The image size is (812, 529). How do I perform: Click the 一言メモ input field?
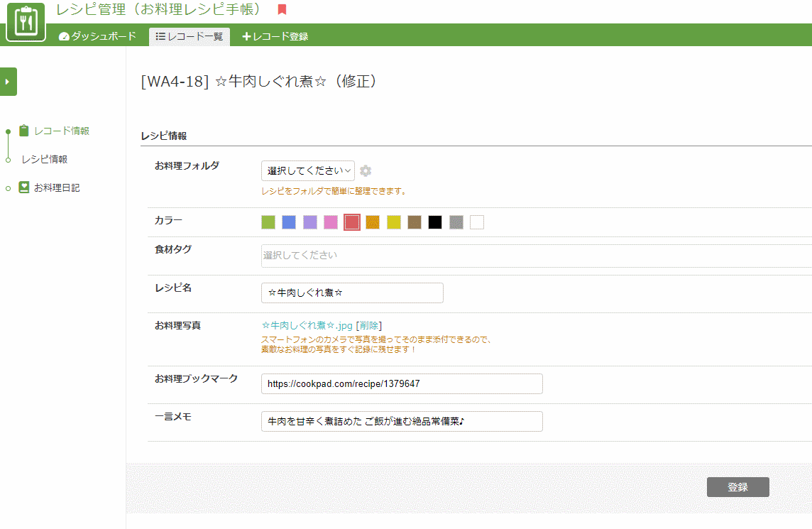402,421
